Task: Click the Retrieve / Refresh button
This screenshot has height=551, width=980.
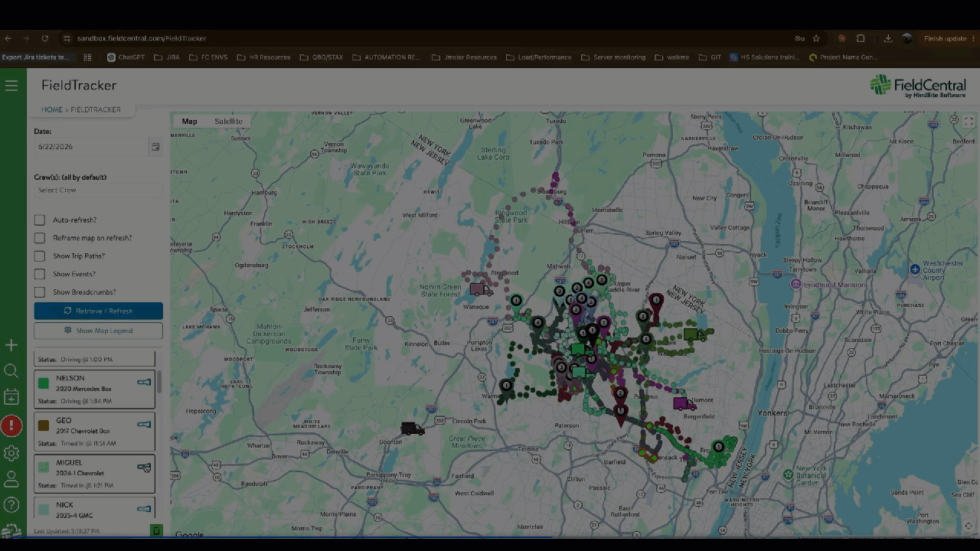Action: pos(98,311)
